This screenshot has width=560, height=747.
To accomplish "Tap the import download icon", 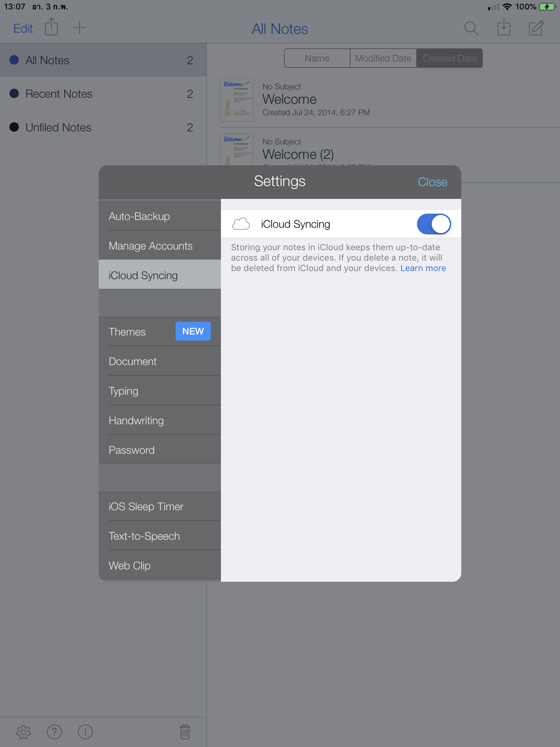I will click(x=504, y=27).
